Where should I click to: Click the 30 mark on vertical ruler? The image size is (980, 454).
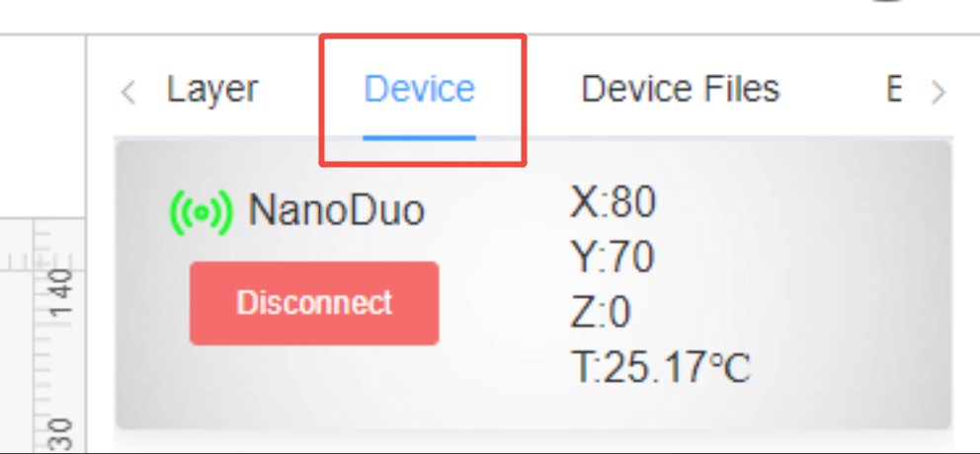point(61,434)
